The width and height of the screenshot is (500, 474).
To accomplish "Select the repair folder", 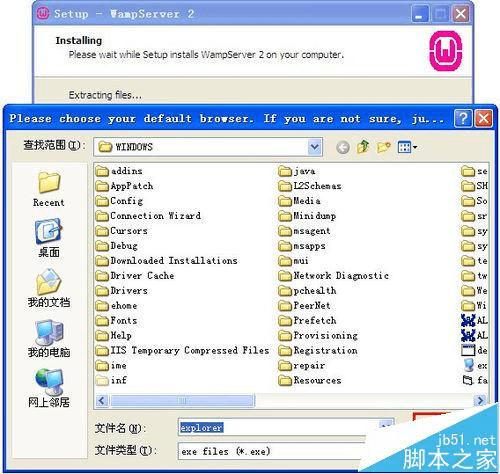I will (x=301, y=366).
